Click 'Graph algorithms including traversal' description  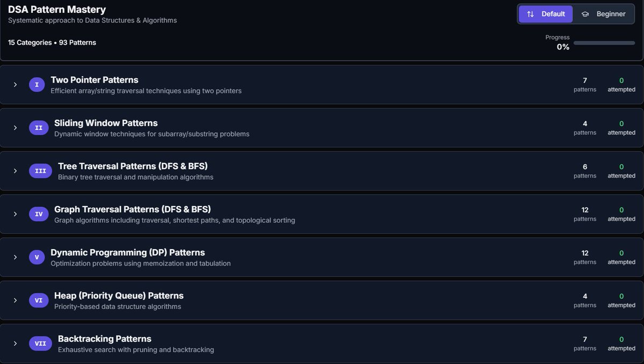pos(174,220)
